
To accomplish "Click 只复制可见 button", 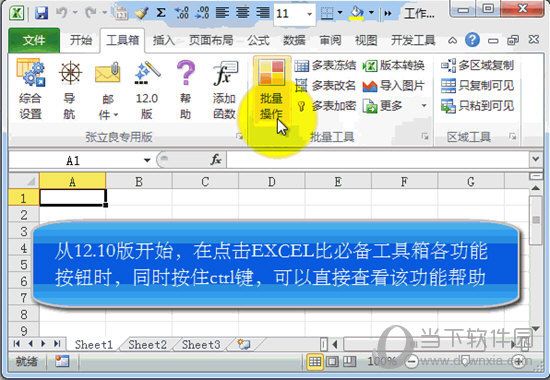I will 477,85.
